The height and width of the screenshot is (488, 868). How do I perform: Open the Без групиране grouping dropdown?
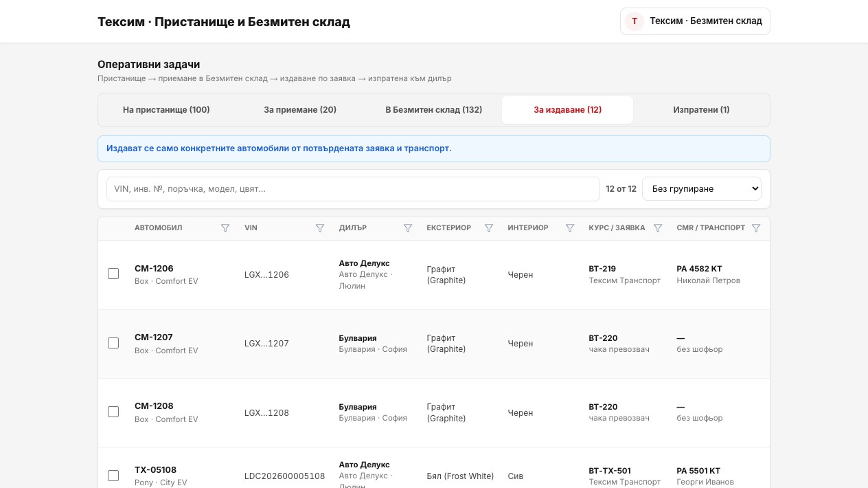702,189
